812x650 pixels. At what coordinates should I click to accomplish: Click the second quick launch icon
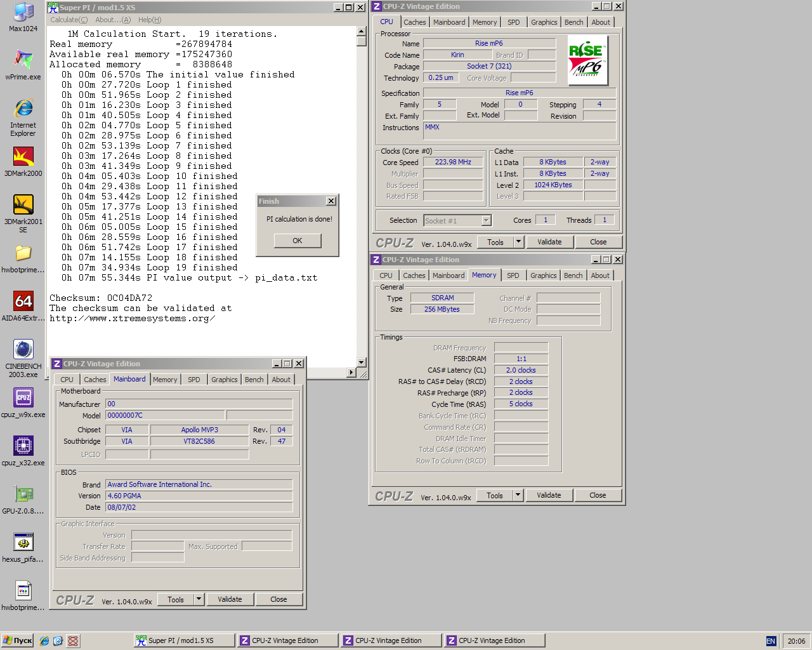[x=58, y=641]
